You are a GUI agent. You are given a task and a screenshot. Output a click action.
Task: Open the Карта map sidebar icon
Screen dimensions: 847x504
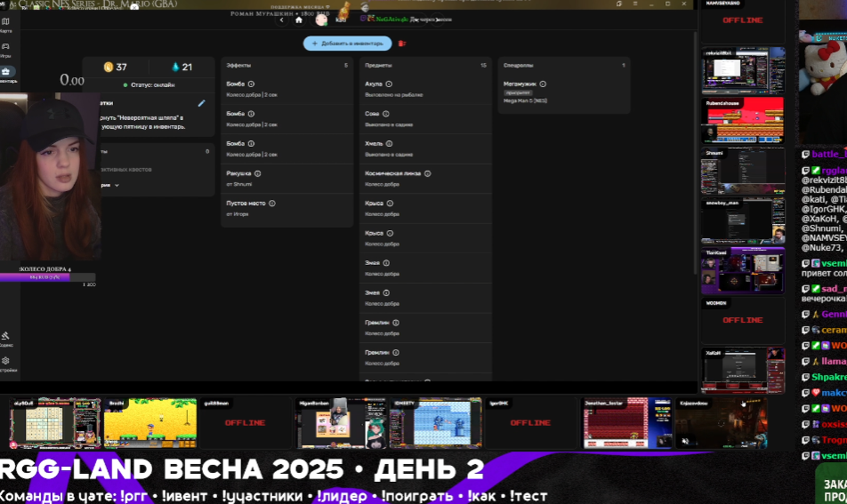click(5, 21)
